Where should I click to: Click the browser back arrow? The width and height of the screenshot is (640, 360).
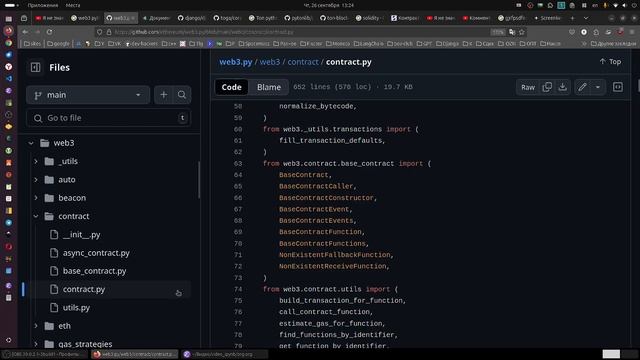(25, 32)
